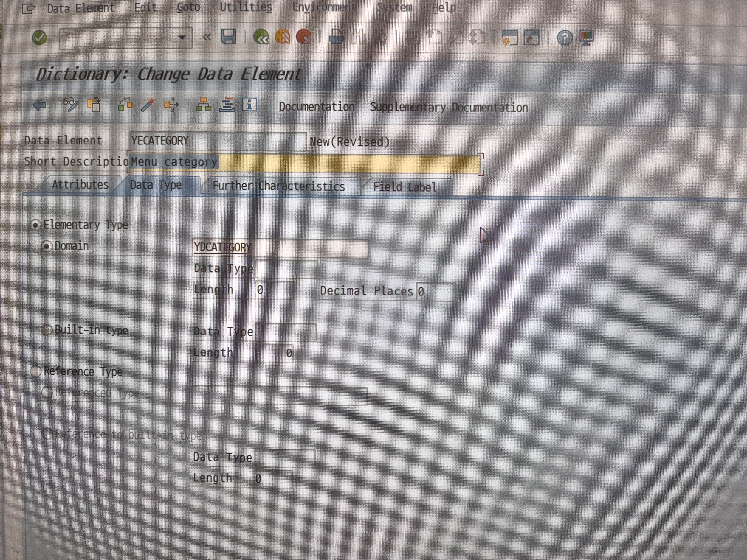Screen dimensions: 747x560
Task: Open the command field dropdown arrow
Action: [182, 38]
